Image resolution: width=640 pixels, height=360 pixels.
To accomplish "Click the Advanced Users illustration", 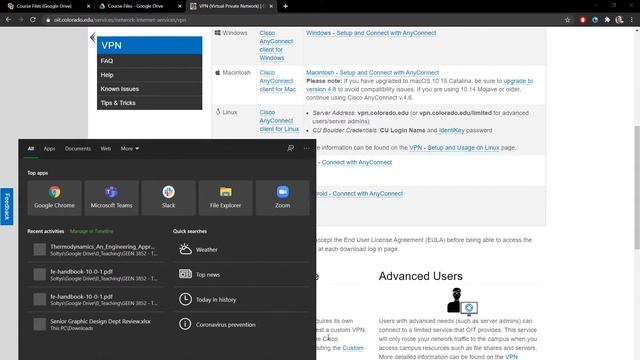I will pos(462,302).
